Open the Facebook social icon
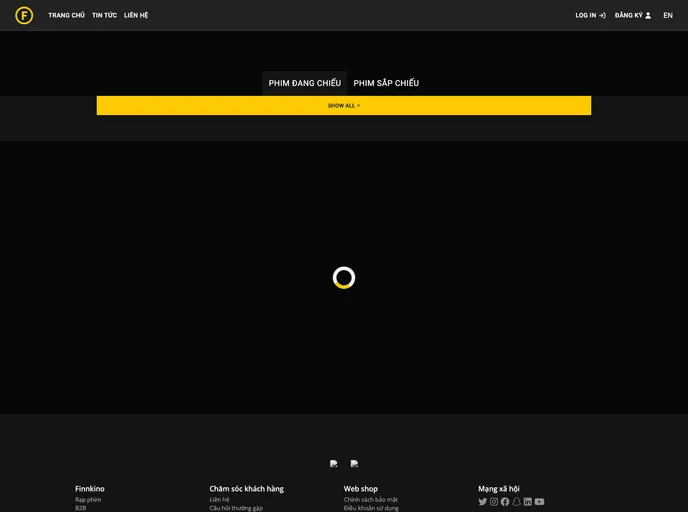Viewport: 688px width, 512px height. pos(505,501)
